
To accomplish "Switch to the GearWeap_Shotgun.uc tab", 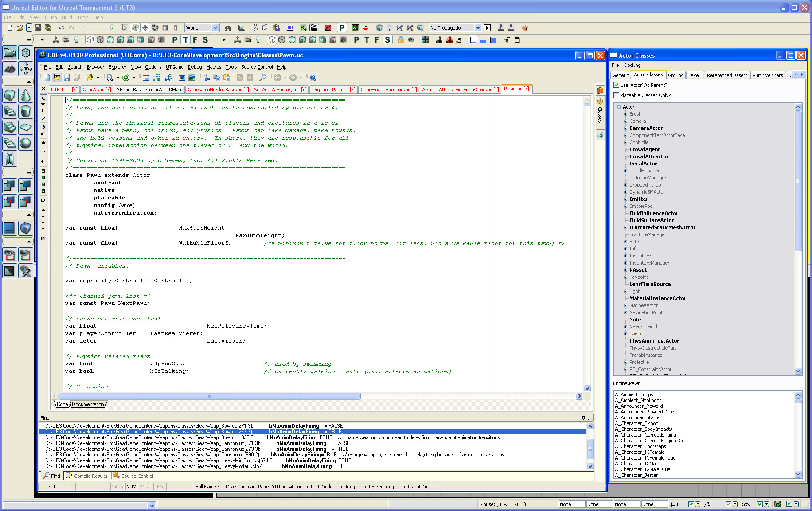I will coord(388,90).
